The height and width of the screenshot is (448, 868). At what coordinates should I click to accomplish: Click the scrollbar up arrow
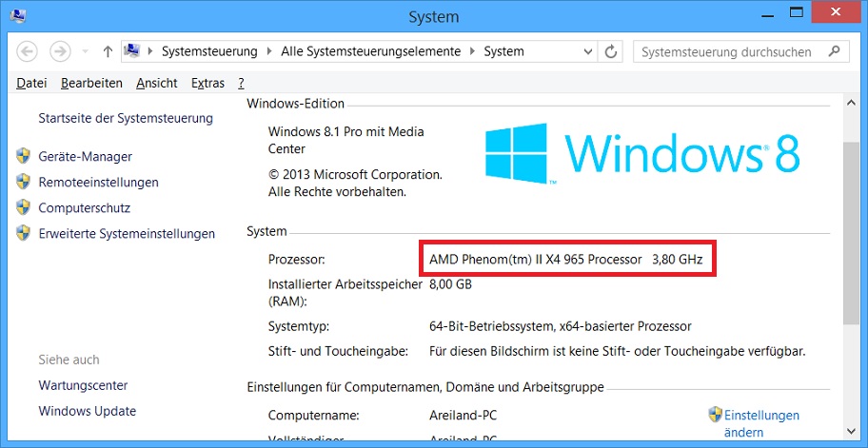pos(851,103)
